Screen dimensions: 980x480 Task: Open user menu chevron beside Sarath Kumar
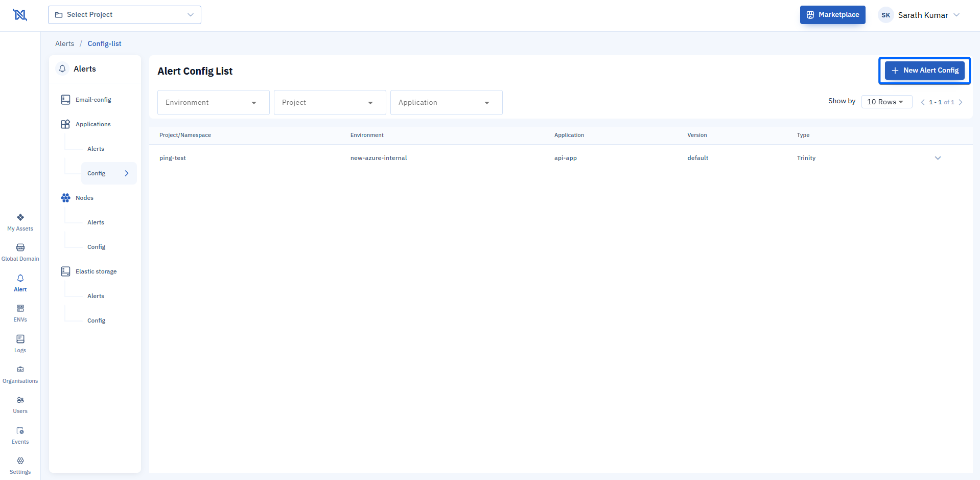tap(956, 15)
